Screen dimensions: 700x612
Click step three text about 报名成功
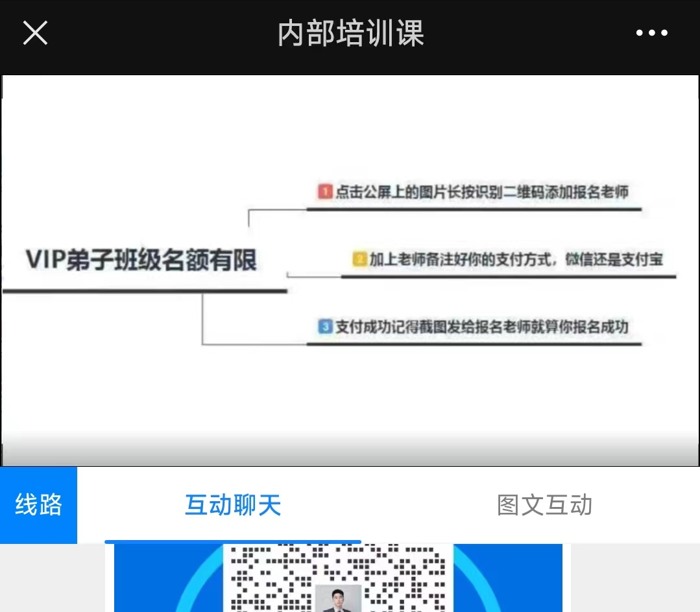[x=481, y=327]
